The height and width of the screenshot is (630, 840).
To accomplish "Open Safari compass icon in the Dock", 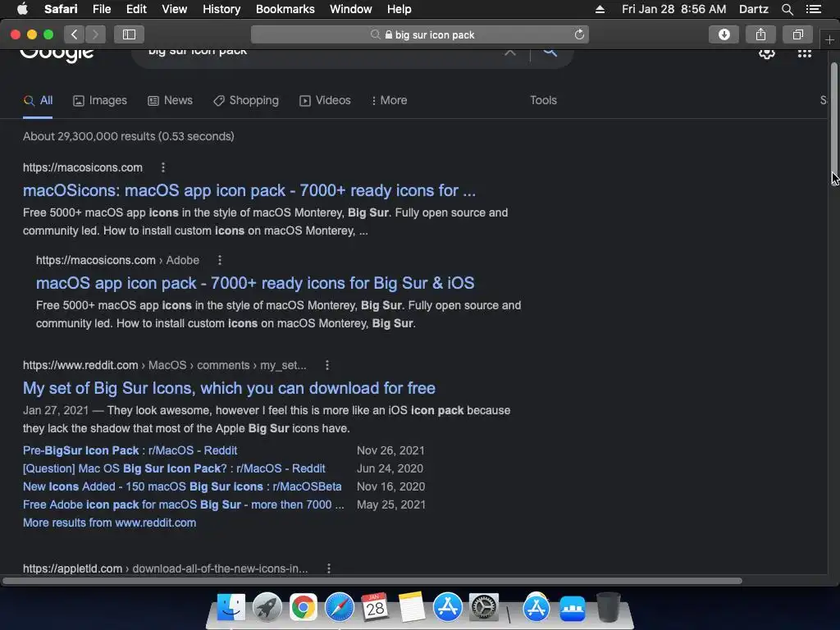I will tap(339, 607).
